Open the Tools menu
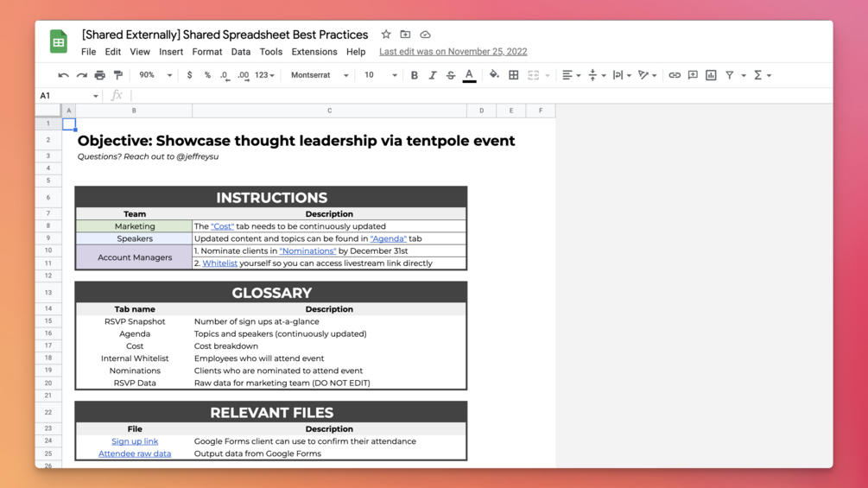The height and width of the screenshot is (488, 868). click(x=270, y=52)
